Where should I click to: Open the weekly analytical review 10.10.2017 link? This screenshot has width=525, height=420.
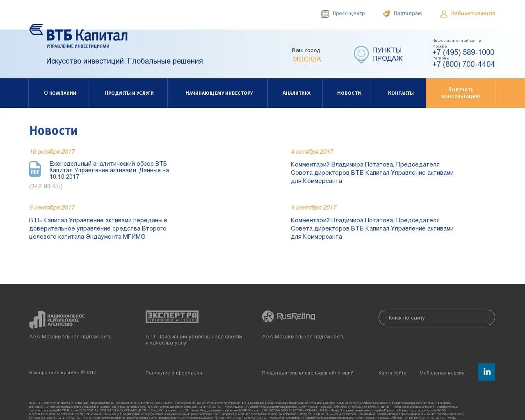[x=109, y=170]
